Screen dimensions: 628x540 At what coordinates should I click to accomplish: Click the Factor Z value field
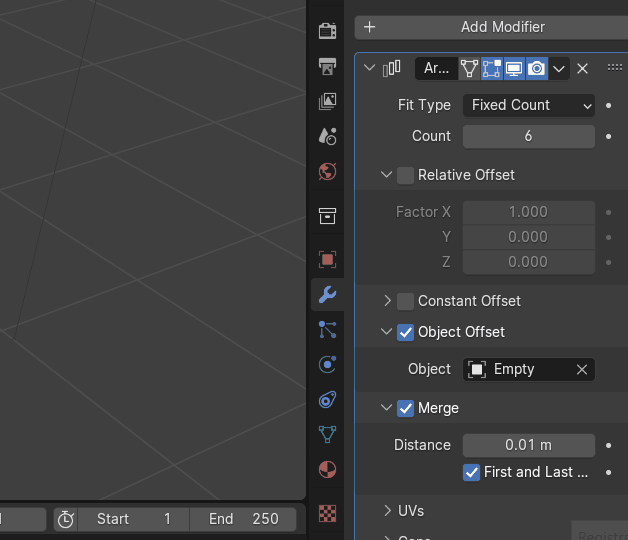[529, 262]
